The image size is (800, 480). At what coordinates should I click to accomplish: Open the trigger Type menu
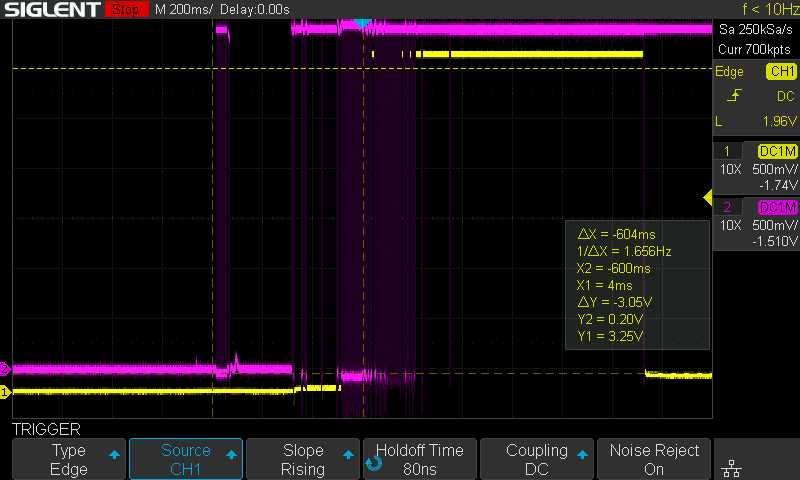68,459
